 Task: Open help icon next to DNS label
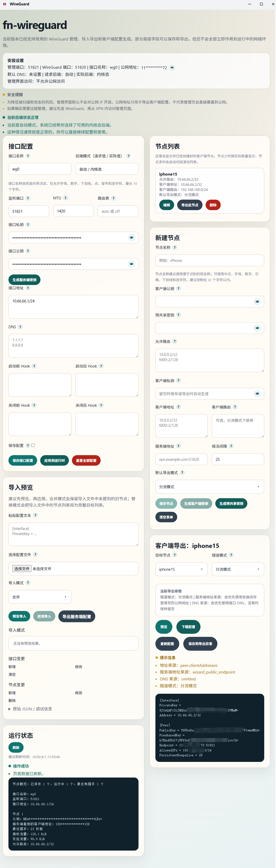[20, 327]
